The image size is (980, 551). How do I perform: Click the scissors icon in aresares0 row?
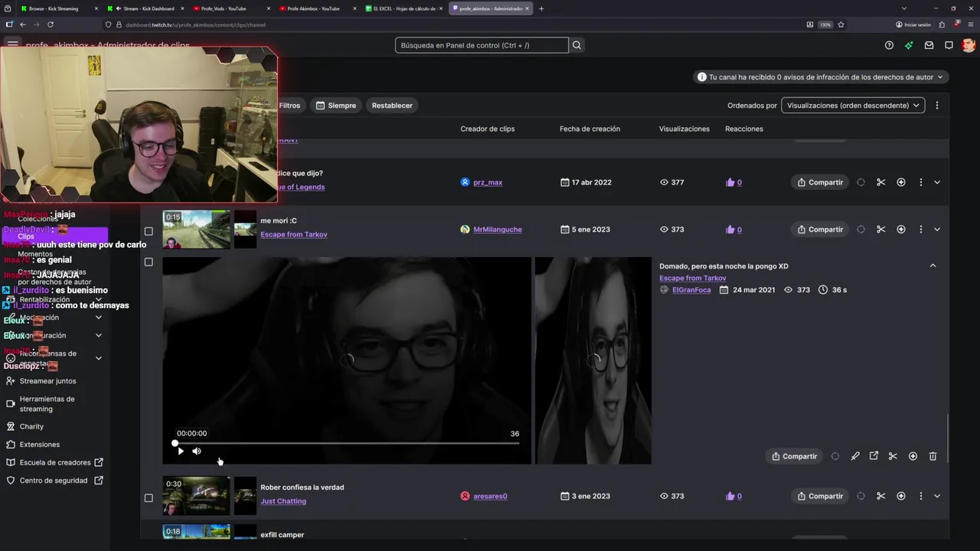(x=880, y=496)
